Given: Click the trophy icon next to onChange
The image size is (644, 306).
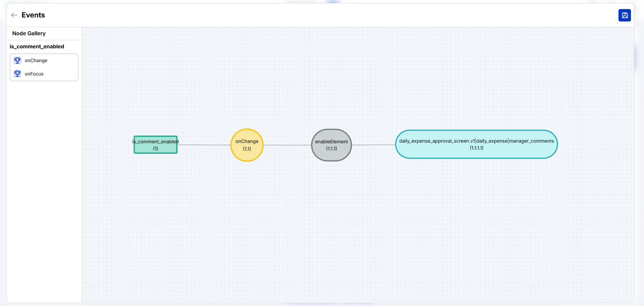Looking at the screenshot, I should [17, 60].
